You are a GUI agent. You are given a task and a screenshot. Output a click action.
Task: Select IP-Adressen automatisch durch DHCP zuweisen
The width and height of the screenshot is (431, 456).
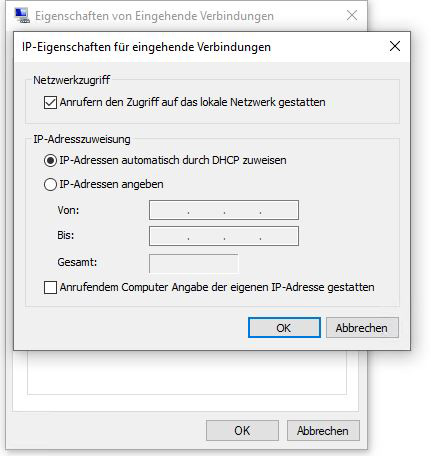[x=50, y=161]
